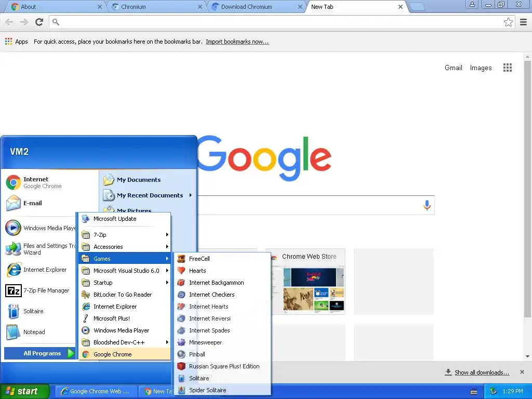Start Internet Spades
Image resolution: width=532 pixels, height=399 pixels.
[222, 330]
